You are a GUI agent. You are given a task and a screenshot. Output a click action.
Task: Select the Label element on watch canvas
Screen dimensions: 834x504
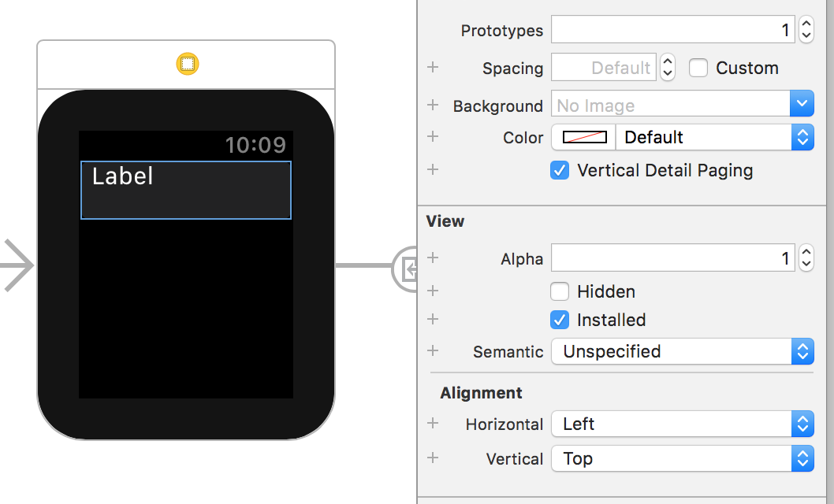coord(185,189)
